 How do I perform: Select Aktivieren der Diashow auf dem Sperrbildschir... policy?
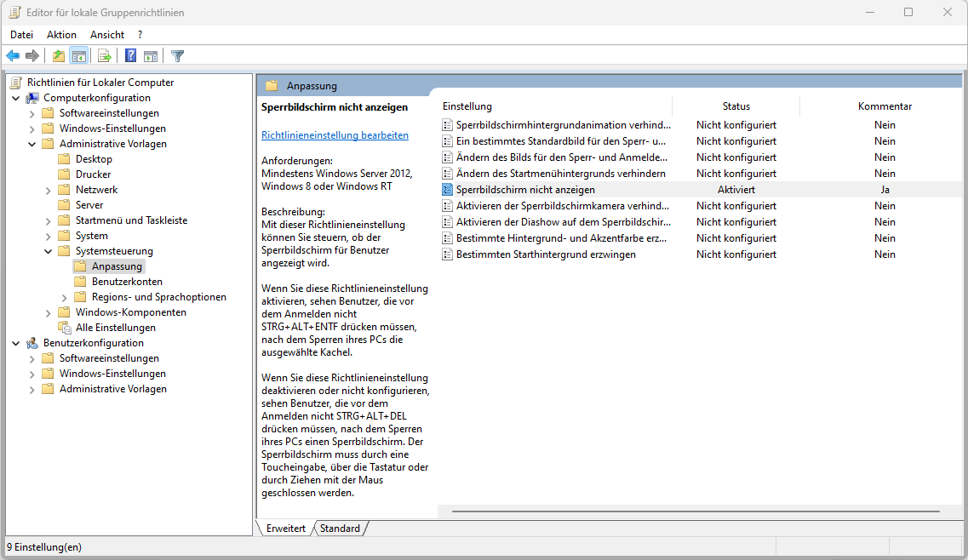(563, 221)
